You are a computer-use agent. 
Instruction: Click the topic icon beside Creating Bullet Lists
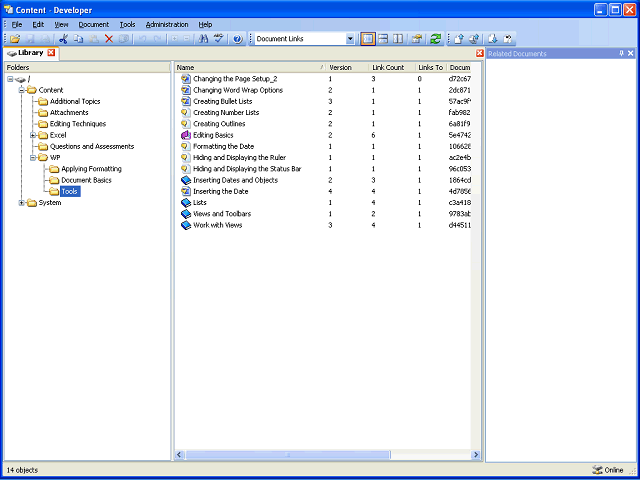point(186,101)
